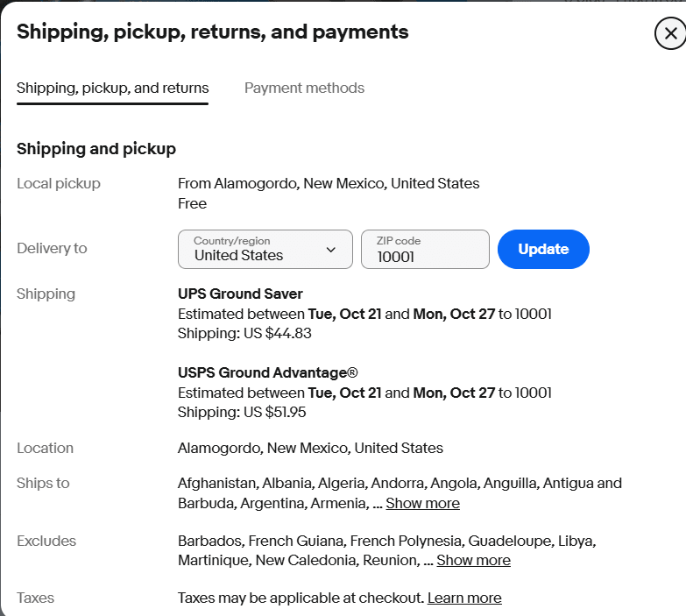Click the United States value in country selector

[239, 255]
